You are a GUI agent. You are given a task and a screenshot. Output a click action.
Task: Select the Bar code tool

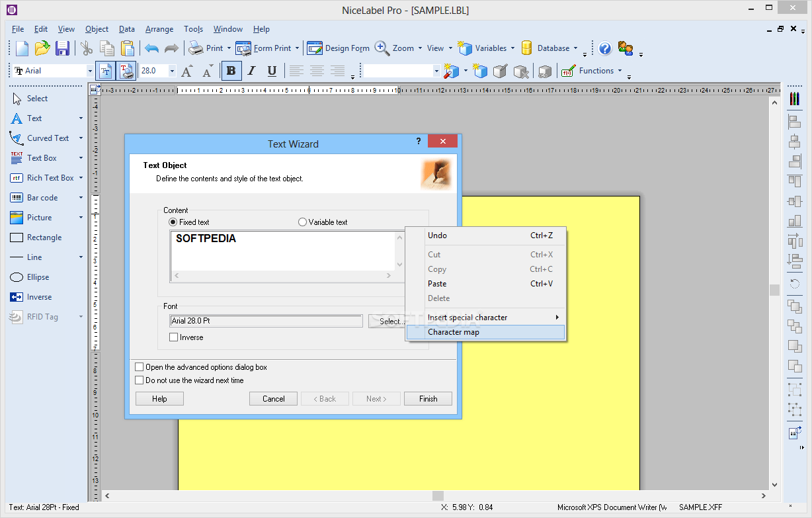click(x=42, y=198)
